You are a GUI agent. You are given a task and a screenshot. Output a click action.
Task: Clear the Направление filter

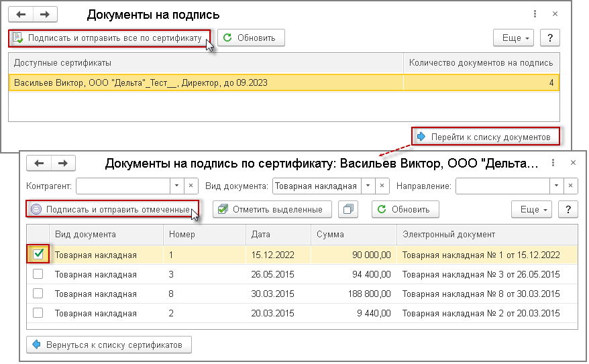pyautogui.click(x=571, y=186)
